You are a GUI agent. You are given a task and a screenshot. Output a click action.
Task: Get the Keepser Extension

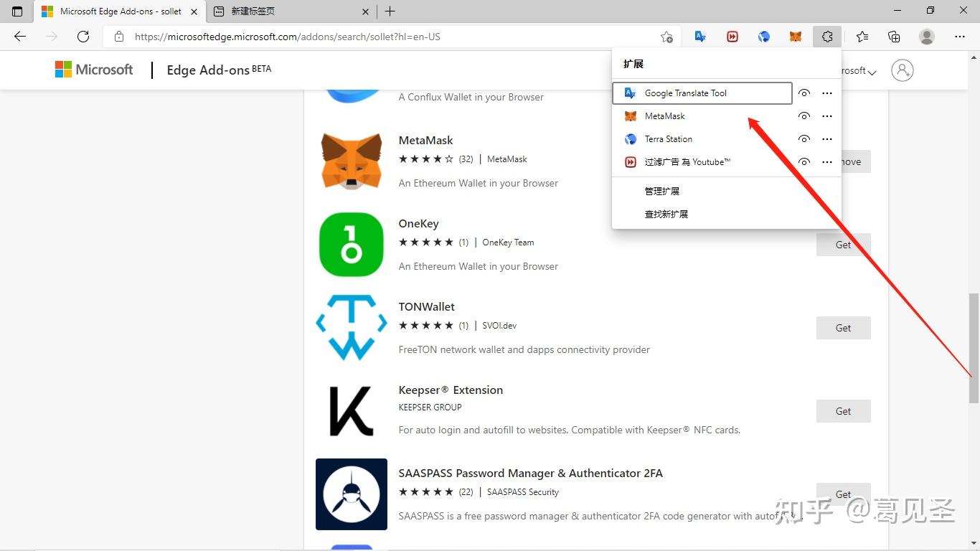point(843,411)
